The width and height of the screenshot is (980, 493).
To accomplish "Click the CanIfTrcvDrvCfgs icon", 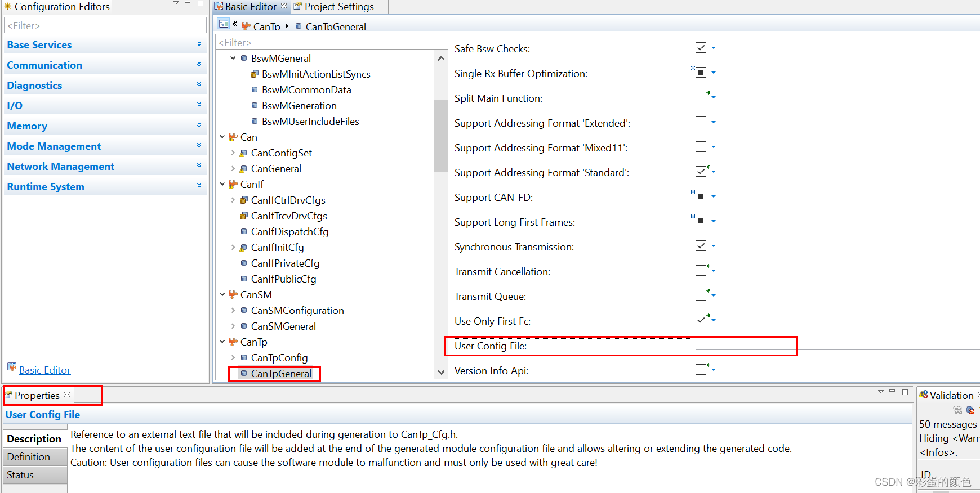I will 243,216.
